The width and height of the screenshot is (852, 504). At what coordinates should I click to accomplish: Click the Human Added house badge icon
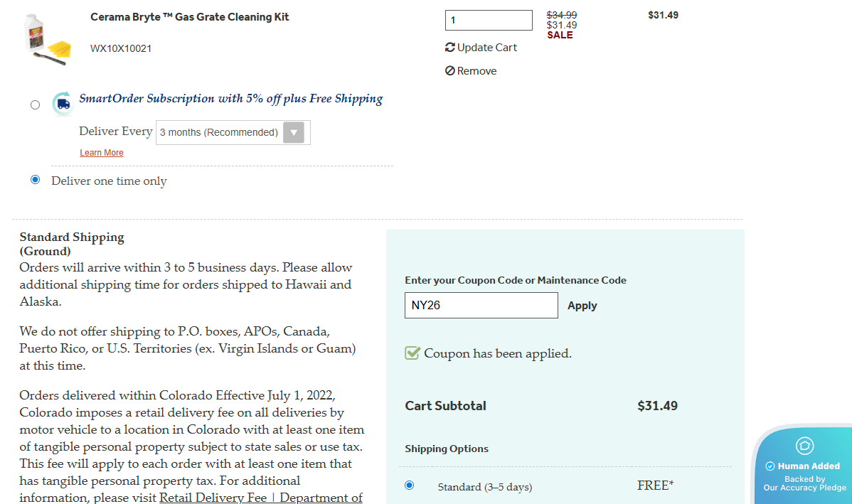(804, 446)
